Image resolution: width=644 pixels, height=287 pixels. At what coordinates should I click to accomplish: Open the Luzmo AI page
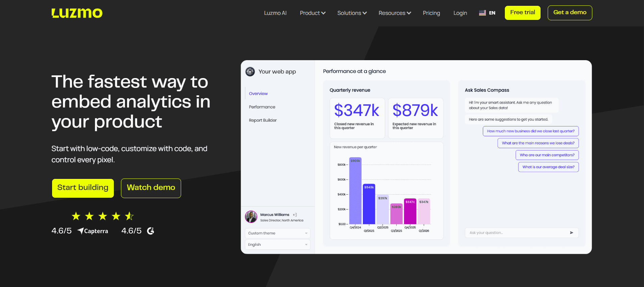pos(275,13)
